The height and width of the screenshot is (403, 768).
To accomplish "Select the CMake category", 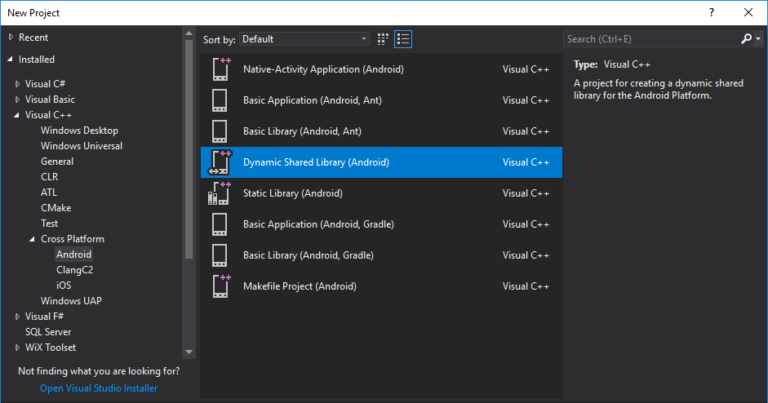I will click(x=56, y=208).
